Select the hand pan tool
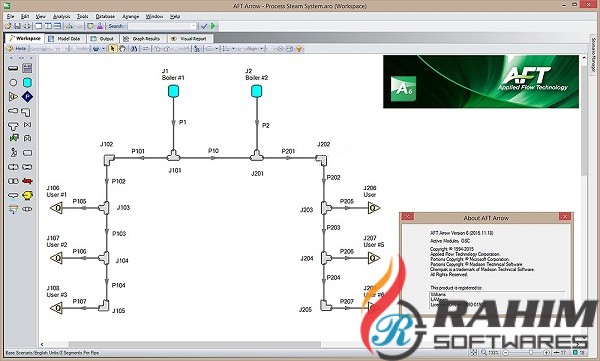The image size is (600, 361). tap(122, 49)
